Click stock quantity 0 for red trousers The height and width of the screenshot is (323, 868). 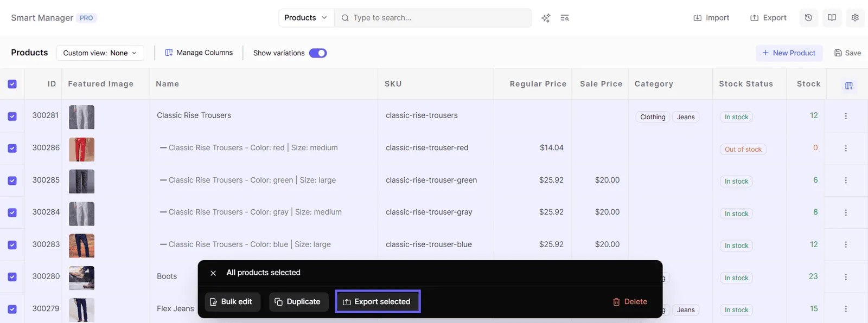tap(815, 148)
